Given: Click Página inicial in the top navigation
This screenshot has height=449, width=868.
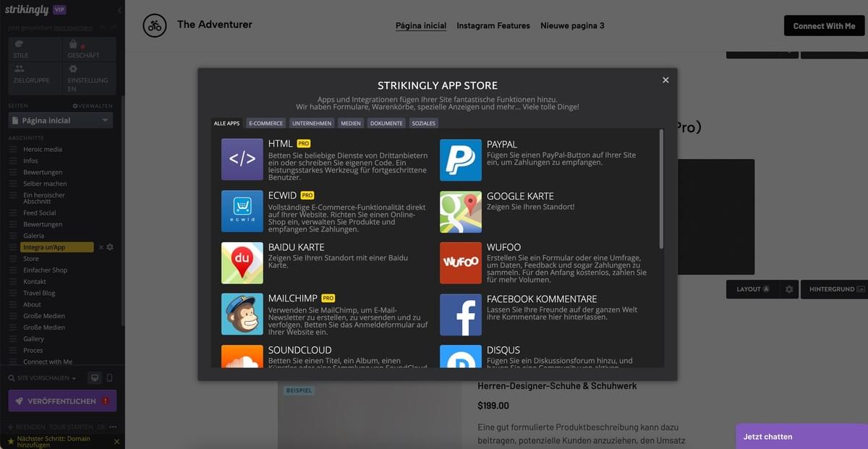Looking at the screenshot, I should click(x=421, y=26).
